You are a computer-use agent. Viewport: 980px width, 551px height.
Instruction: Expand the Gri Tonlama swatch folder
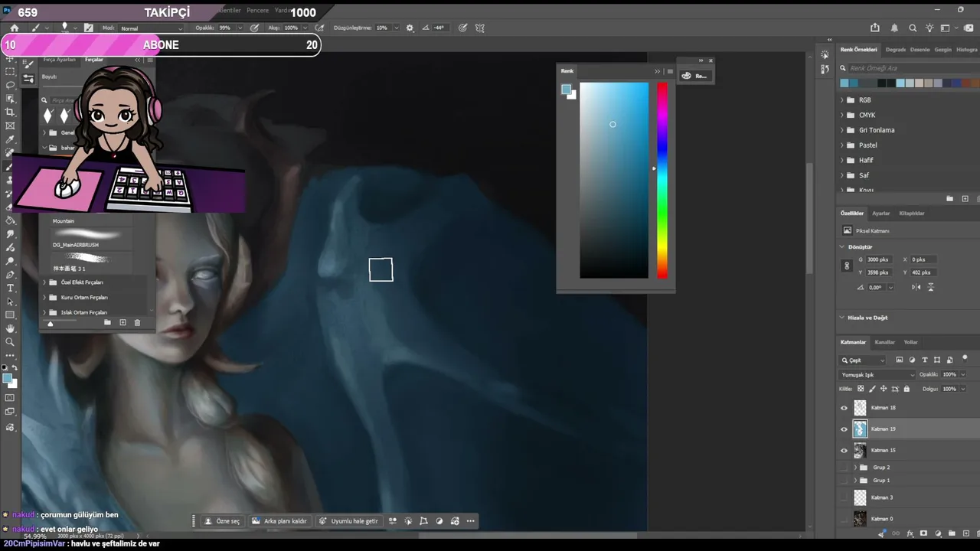point(842,130)
